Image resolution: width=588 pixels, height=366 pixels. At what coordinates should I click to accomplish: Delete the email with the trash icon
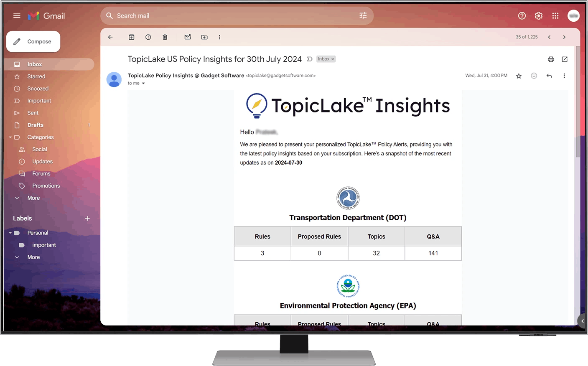[x=165, y=37]
